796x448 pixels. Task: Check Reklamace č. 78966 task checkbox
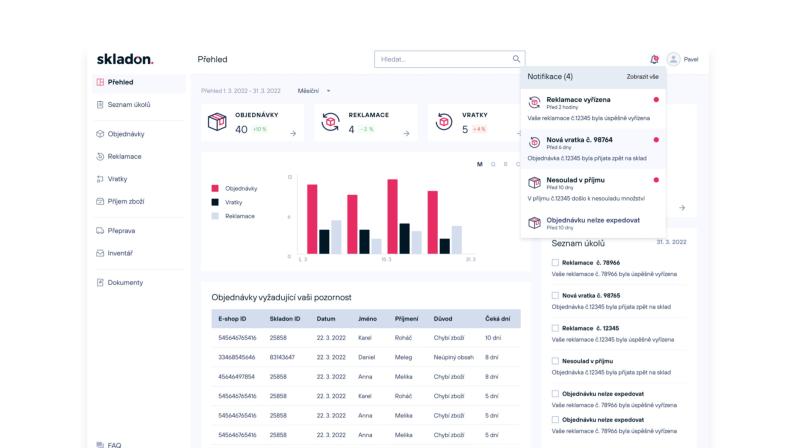click(555, 263)
